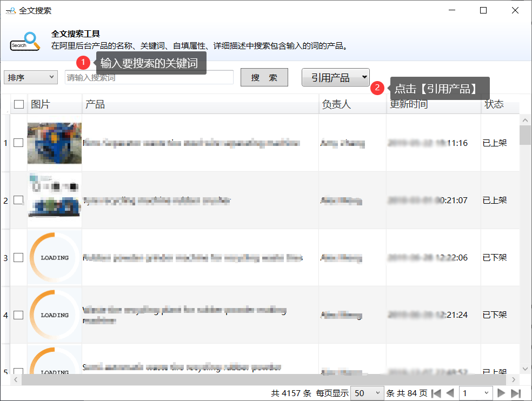532x401 pixels.
Task: Check the checkbox for row 1
Action: tap(18, 143)
